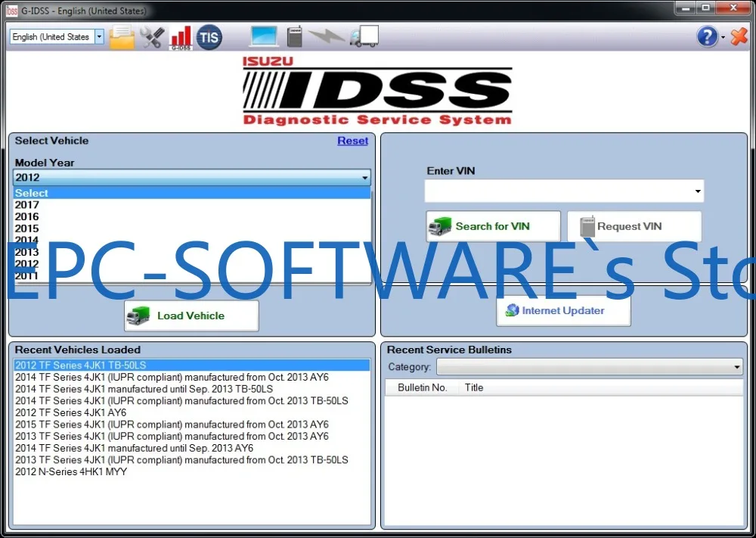
Task: Open a saved session with the folder icon
Action: tap(122, 36)
